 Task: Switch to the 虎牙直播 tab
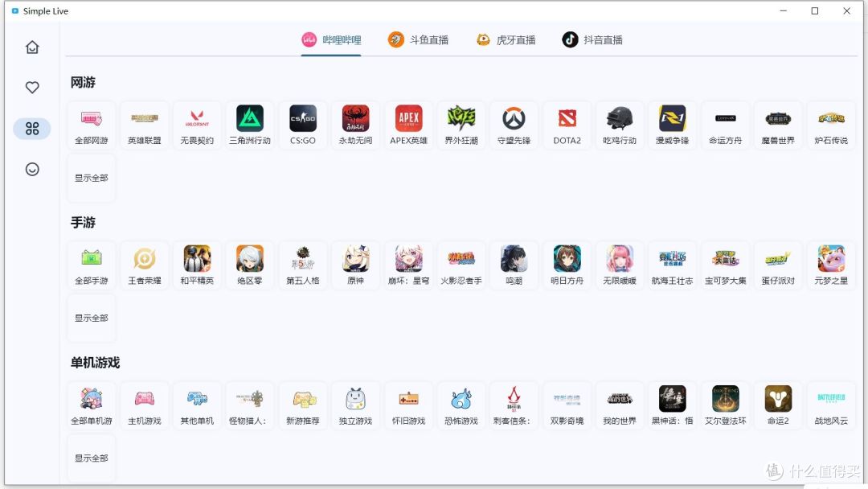(x=506, y=40)
